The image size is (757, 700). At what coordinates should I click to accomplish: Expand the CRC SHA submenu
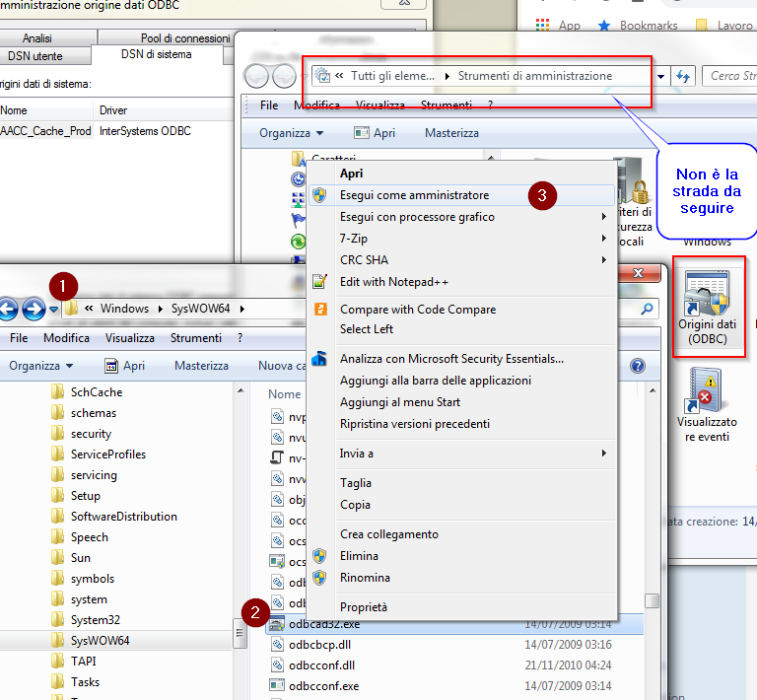(x=604, y=259)
